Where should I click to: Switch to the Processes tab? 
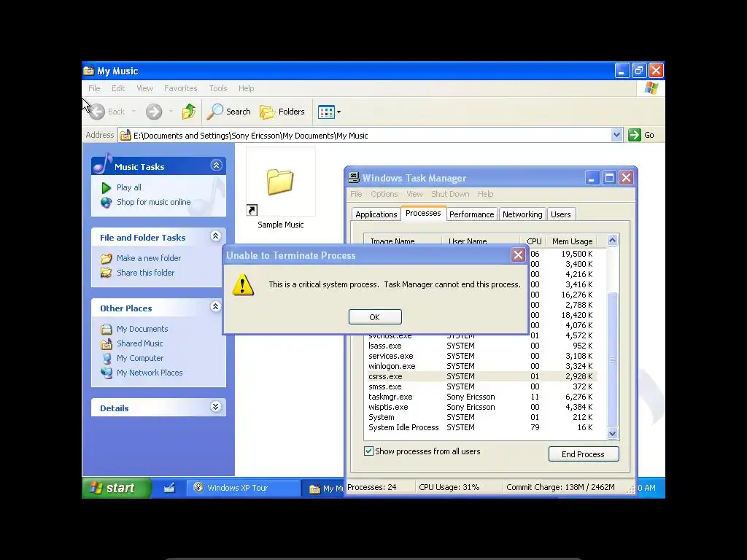[x=423, y=214]
